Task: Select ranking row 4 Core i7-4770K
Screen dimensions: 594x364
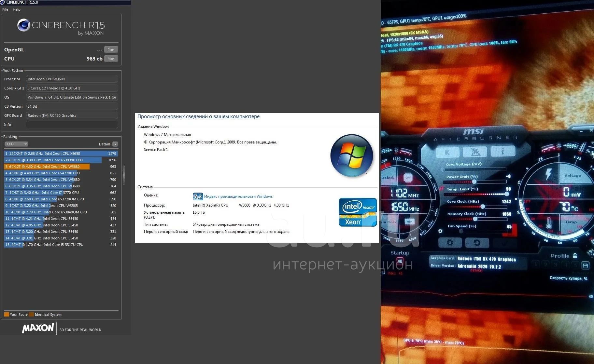Action: tap(61, 173)
